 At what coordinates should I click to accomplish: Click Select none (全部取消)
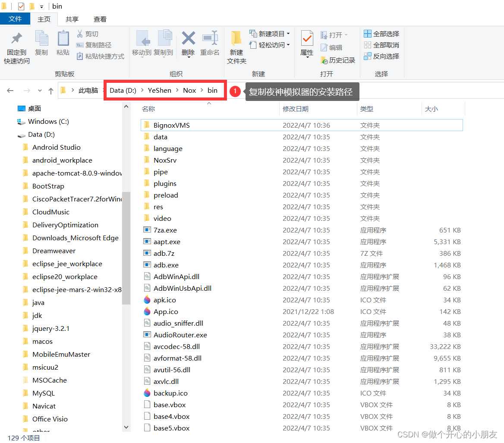click(x=381, y=45)
